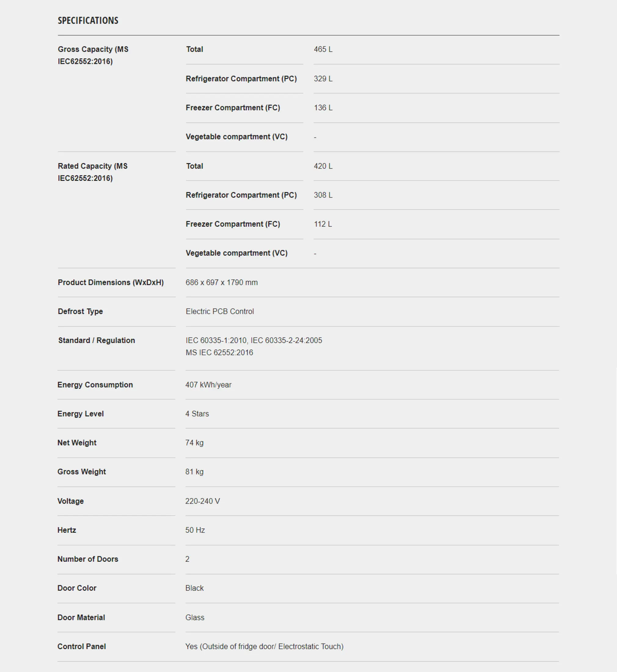
Task: Select the Gross Capacity total value 465 L
Action: (x=323, y=49)
